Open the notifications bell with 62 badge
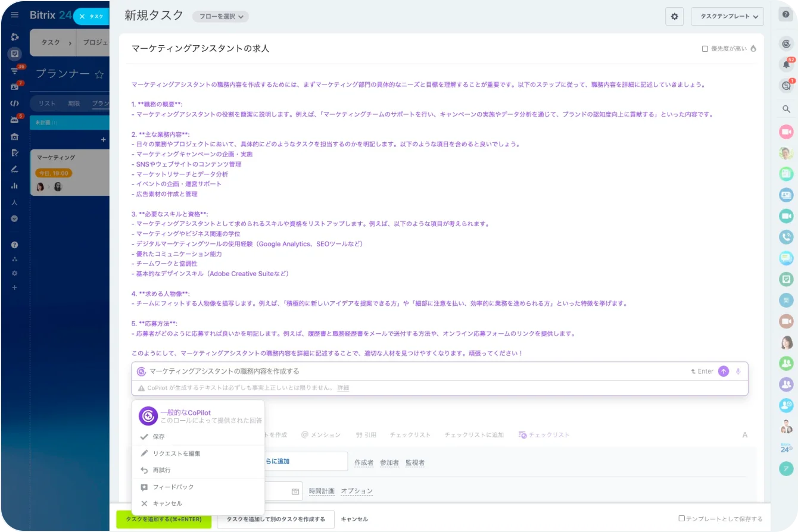Screen dimensions: 798x532 (x=785, y=64)
